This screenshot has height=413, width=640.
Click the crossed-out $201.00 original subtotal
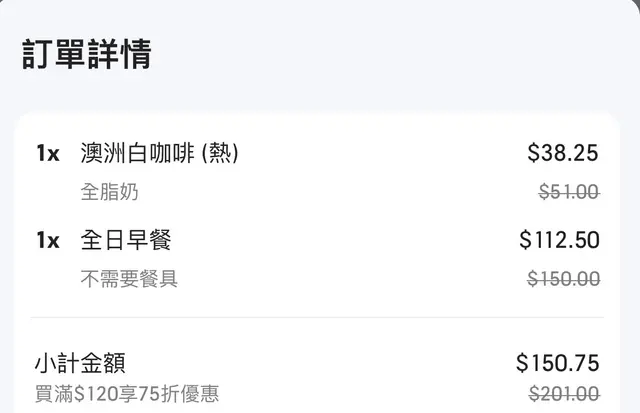coord(564,393)
